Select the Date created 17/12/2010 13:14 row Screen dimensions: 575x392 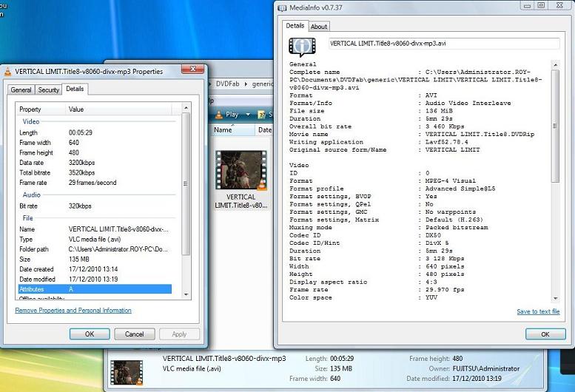[95, 269]
